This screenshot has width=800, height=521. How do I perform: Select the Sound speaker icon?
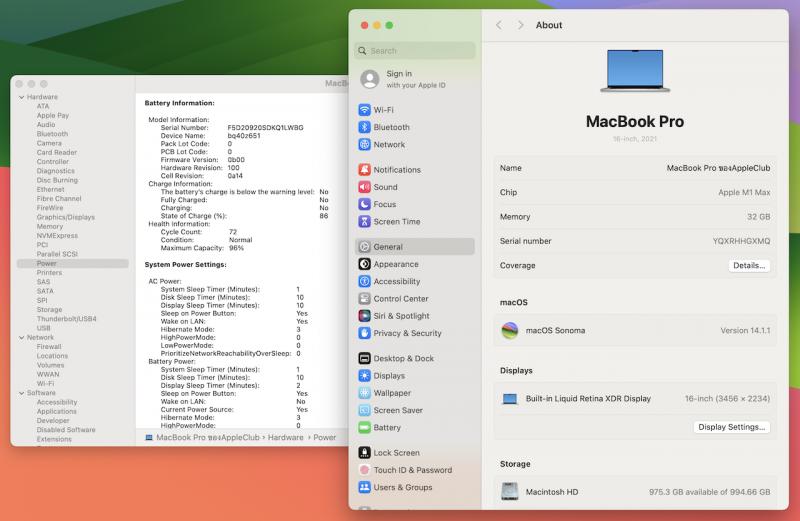tap(364, 187)
